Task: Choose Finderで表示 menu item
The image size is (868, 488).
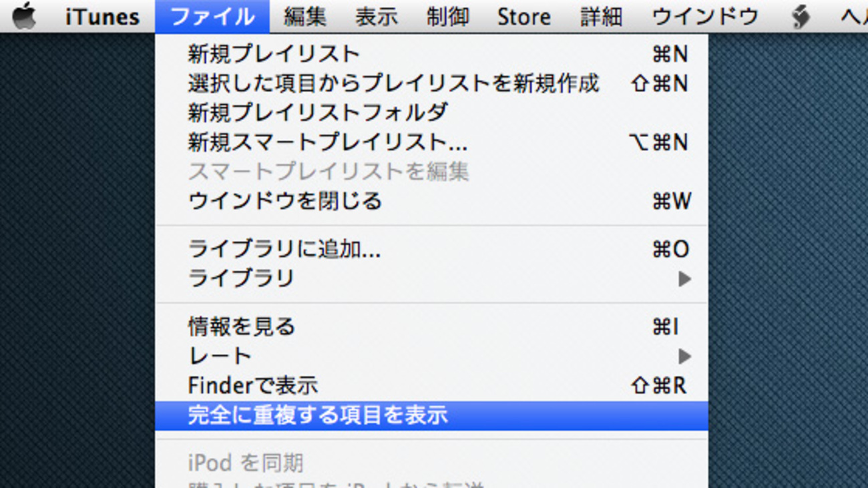Action: (431, 386)
